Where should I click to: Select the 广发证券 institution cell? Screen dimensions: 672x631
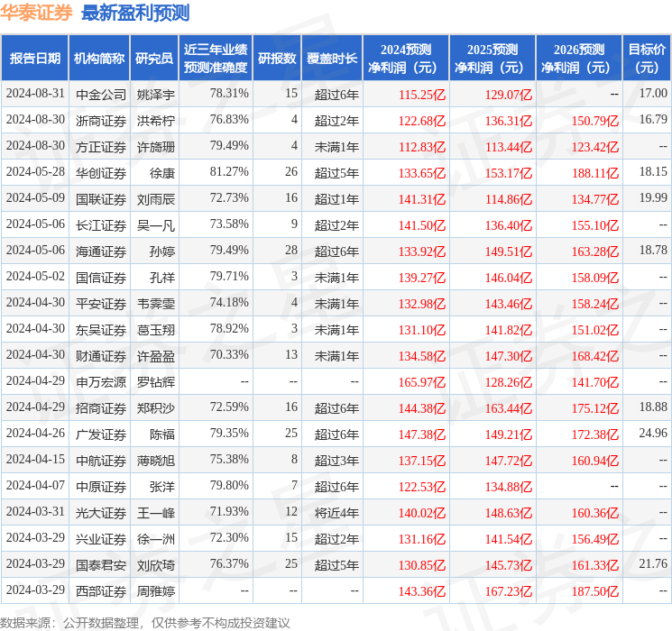tap(101, 434)
